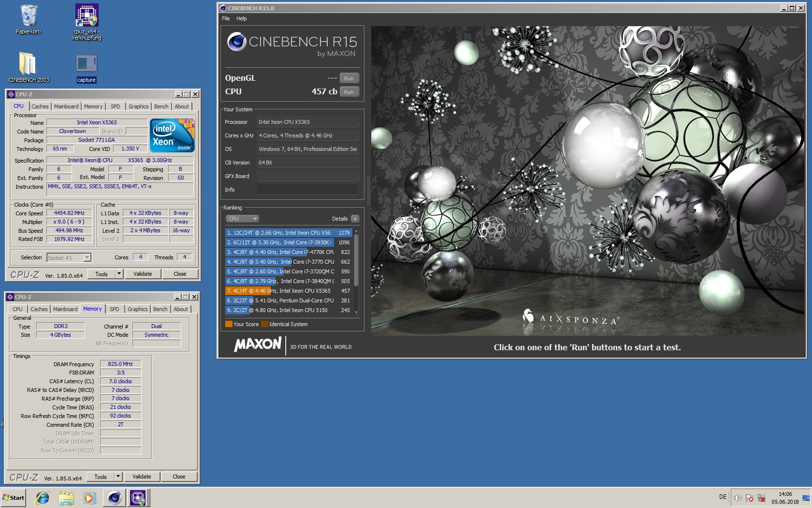This screenshot has height=508, width=812.
Task: Select the capture desktop icon
Action: 87,68
